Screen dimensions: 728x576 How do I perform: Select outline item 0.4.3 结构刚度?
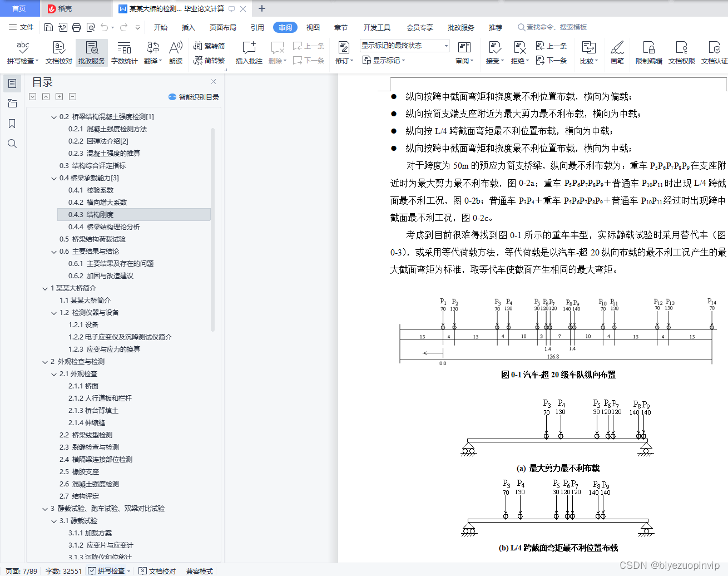click(134, 215)
